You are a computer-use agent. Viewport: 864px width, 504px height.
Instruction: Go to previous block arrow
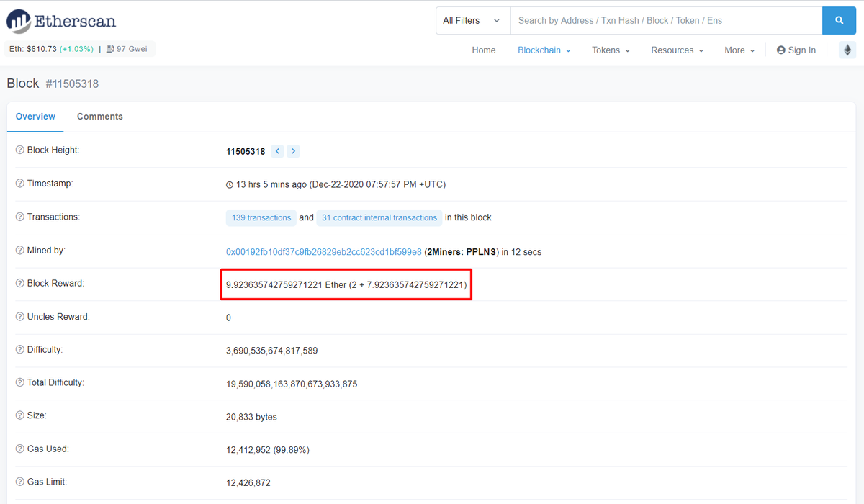pos(278,151)
